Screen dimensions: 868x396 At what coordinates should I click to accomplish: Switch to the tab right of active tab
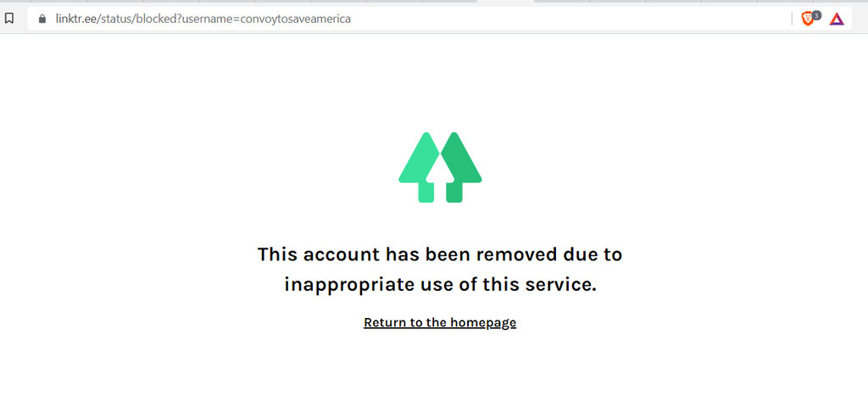tap(562, 1)
